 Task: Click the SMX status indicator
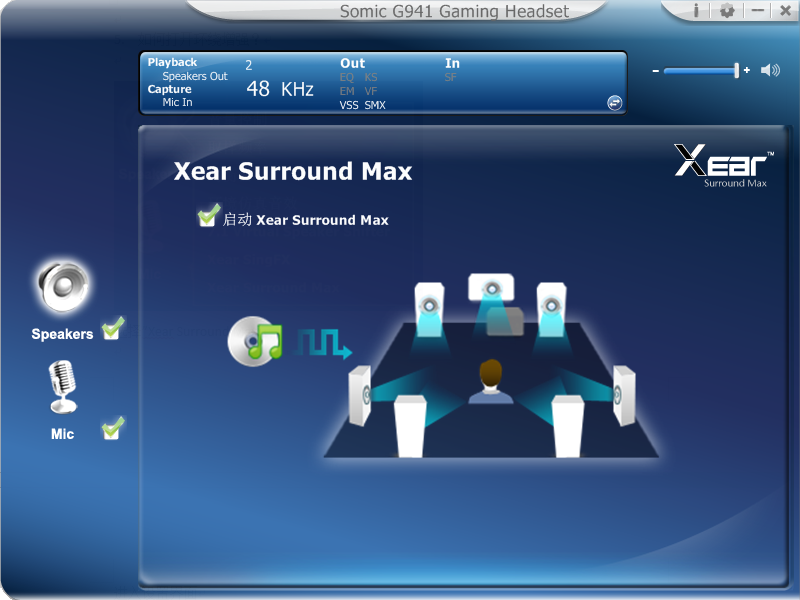[x=375, y=105]
